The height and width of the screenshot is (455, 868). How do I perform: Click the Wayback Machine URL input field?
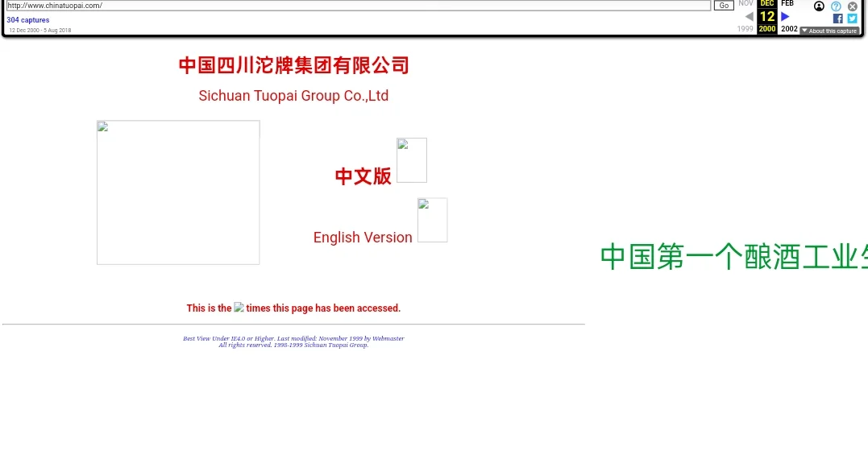358,6
